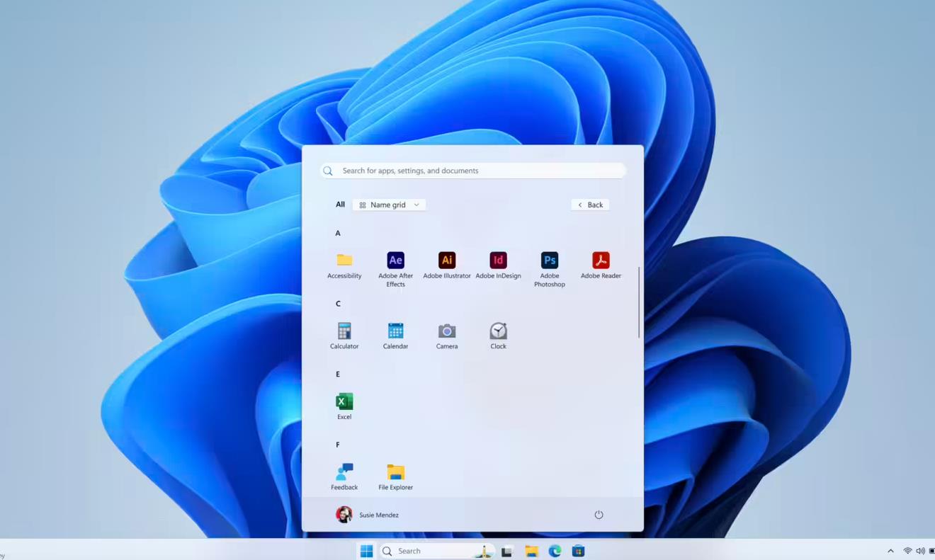
Task: Launch the Camera app
Action: pyautogui.click(x=447, y=336)
